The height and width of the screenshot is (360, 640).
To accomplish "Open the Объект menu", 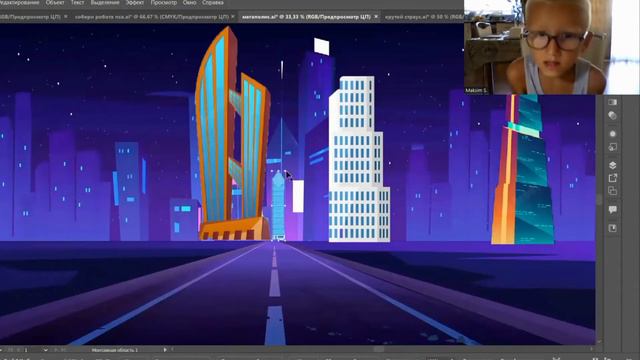I will click(55, 2).
